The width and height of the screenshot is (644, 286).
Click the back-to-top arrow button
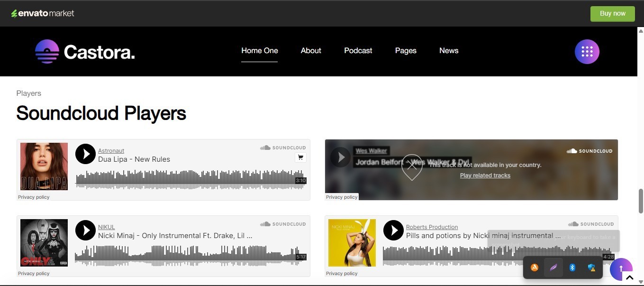(621, 269)
